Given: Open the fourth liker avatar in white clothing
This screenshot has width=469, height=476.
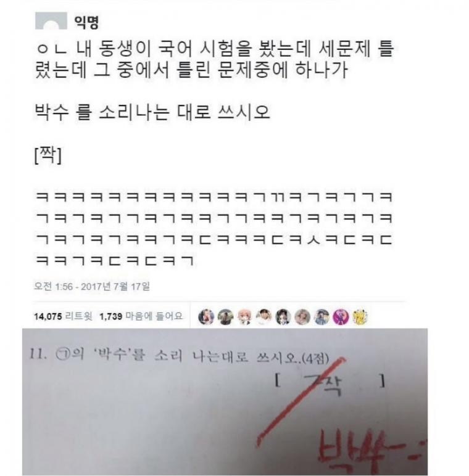Looking at the screenshot, I should (264, 317).
